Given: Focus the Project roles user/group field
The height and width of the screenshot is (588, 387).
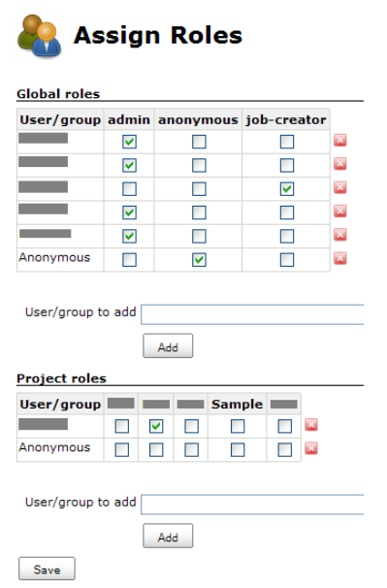Looking at the screenshot, I should coord(252,505).
